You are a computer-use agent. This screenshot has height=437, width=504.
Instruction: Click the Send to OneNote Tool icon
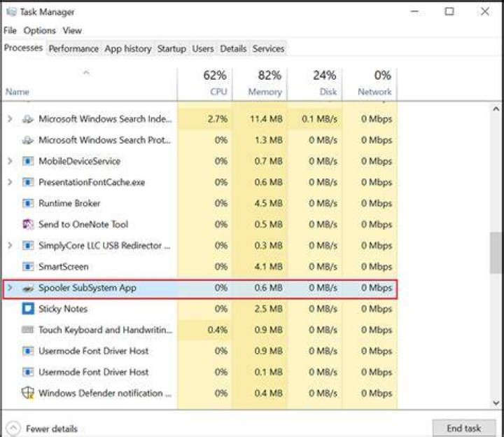click(x=27, y=224)
